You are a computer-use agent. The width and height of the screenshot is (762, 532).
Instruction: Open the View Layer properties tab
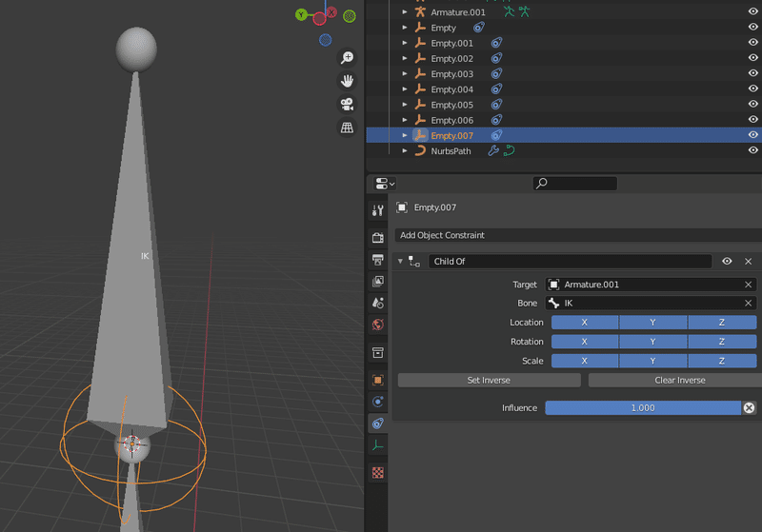coord(377,281)
